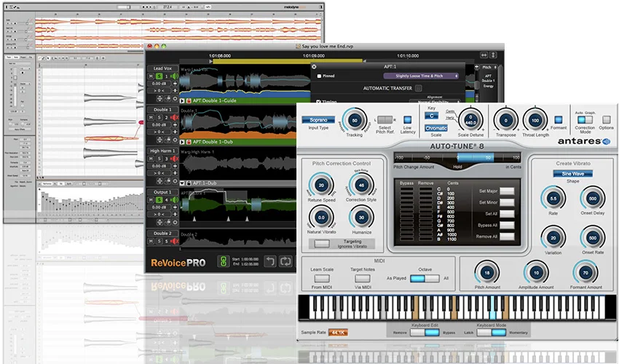
Task: Click the Target Notes Via MIDI button
Action: pyautogui.click(x=362, y=279)
